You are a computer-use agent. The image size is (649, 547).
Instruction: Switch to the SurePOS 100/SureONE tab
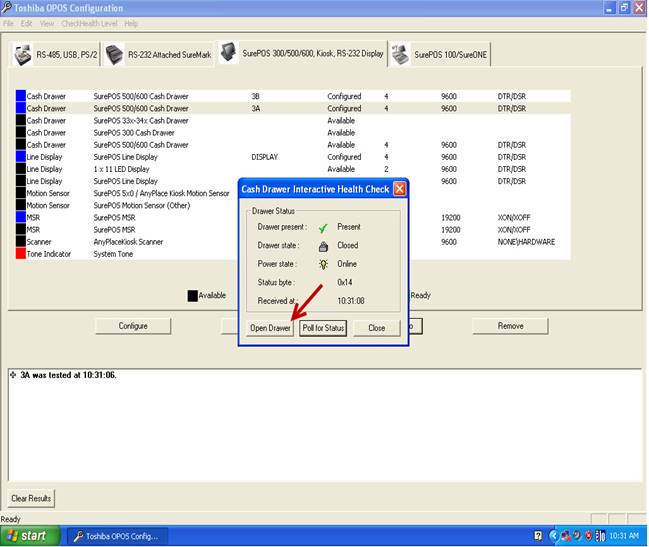[x=452, y=55]
